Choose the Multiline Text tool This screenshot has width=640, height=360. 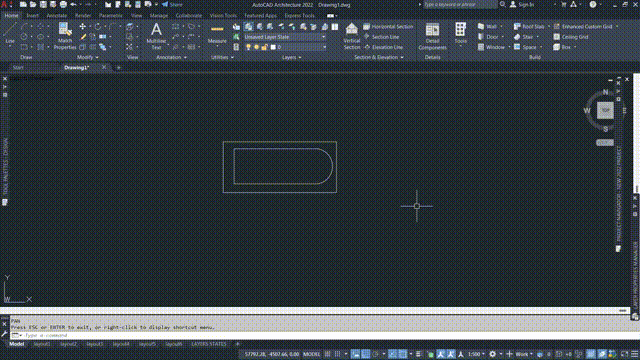(x=156, y=36)
